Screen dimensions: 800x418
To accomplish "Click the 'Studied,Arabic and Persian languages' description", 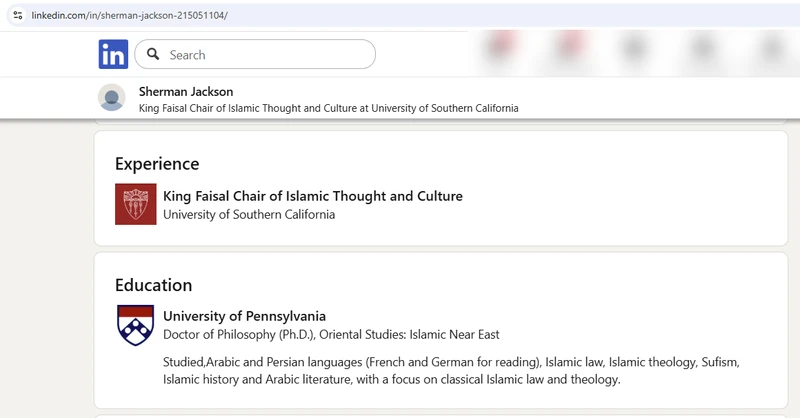I will (x=451, y=371).
